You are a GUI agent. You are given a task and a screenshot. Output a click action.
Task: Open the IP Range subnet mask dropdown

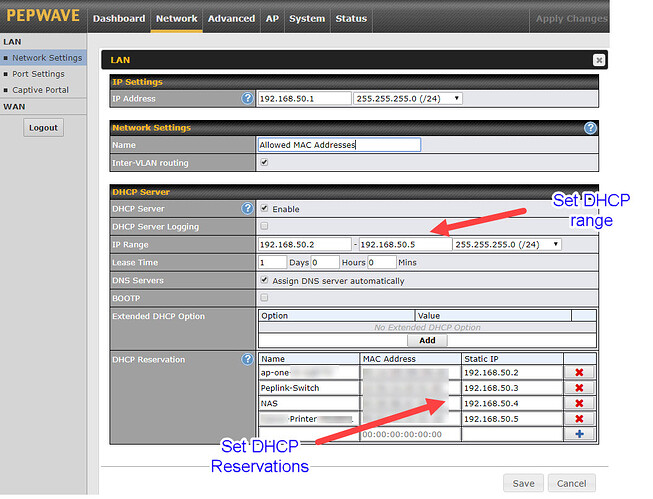tap(507, 244)
